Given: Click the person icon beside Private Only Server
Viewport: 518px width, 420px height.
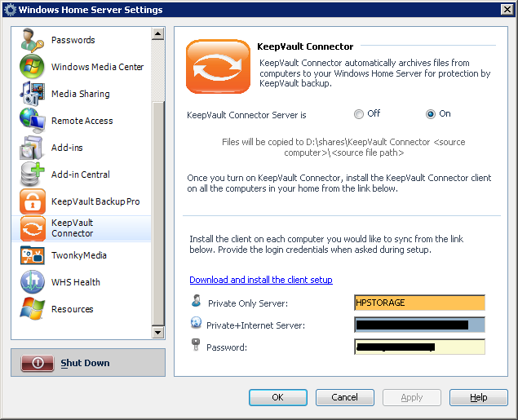Looking at the screenshot, I should point(197,301).
